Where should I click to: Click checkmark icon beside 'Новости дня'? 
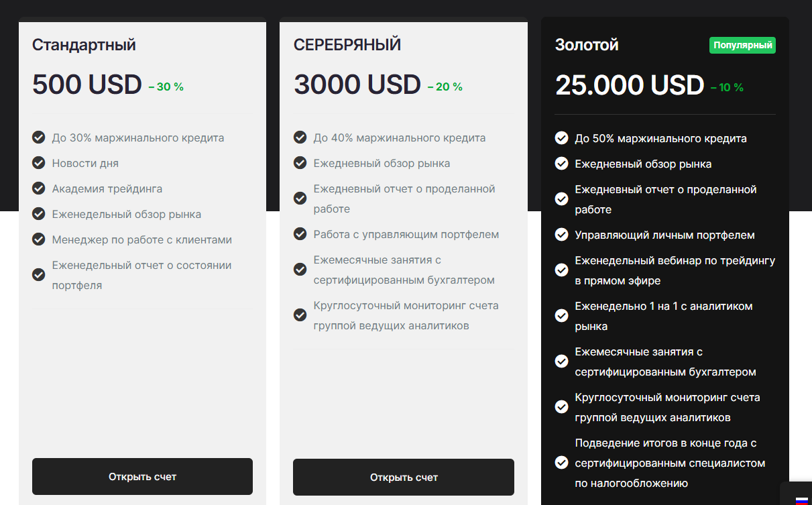(39, 164)
